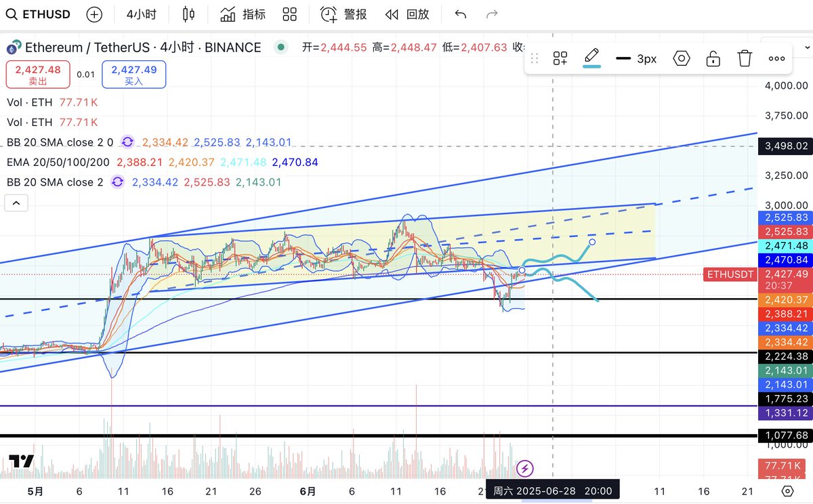Click the red 2,388.21 price label
813x504 pixels.
click(786, 314)
